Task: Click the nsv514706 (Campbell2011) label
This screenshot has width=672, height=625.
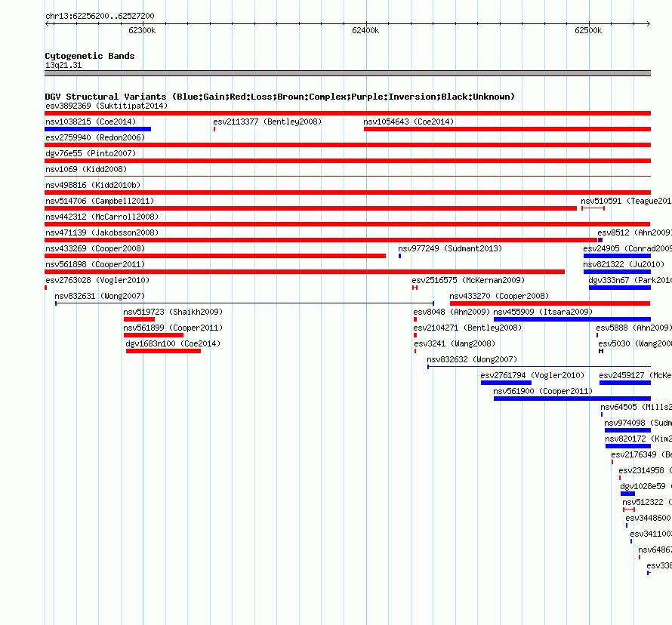Action: point(100,201)
